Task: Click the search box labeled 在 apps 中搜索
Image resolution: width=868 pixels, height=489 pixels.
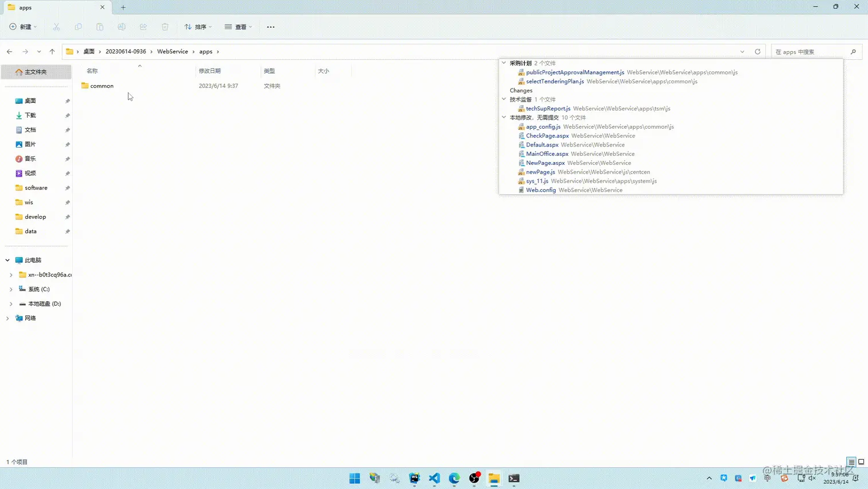Action: click(816, 51)
